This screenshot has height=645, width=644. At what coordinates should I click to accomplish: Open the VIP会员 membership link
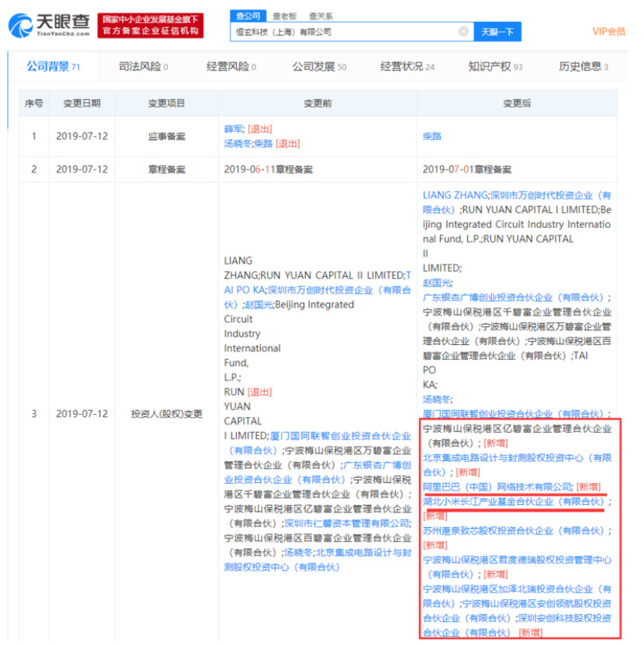click(609, 31)
